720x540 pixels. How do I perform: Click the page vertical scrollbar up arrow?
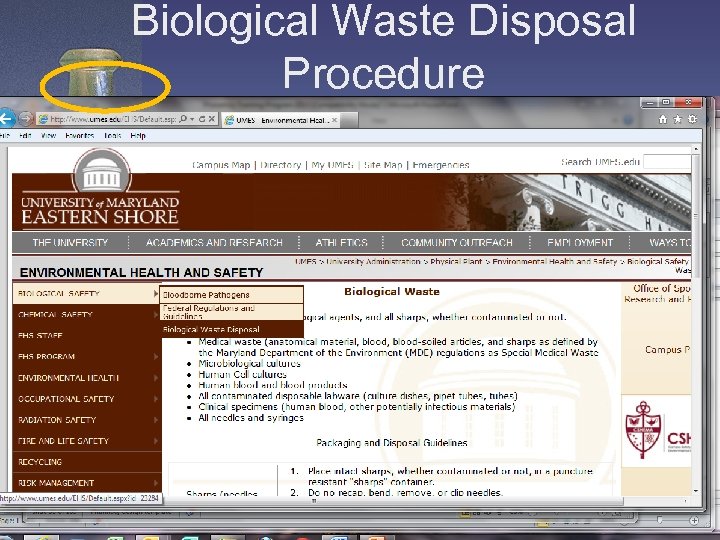point(696,149)
